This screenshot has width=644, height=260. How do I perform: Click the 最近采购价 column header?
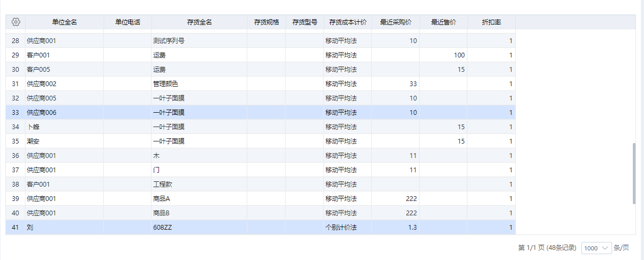point(396,22)
